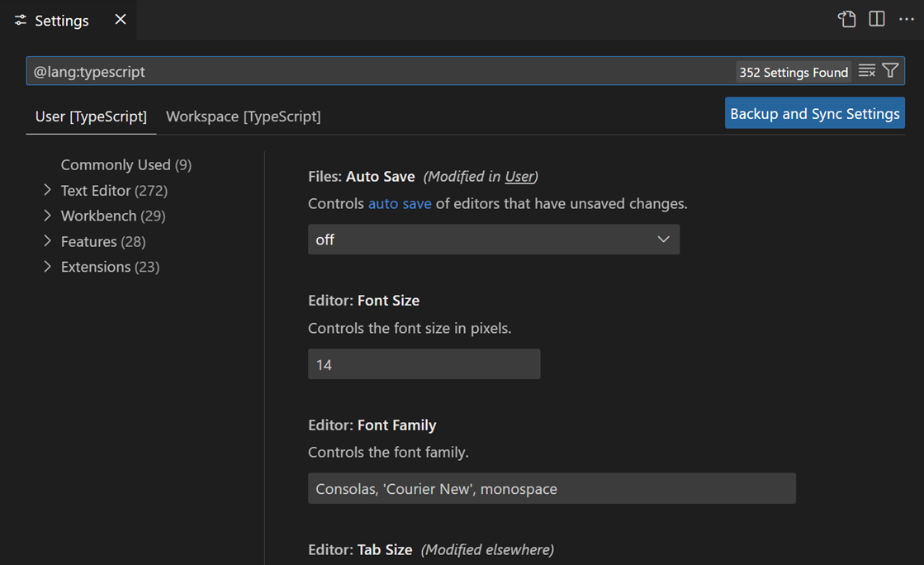Viewport: 924px width, 565px height.
Task: Open the settings in JSON editor
Action: tap(846, 19)
